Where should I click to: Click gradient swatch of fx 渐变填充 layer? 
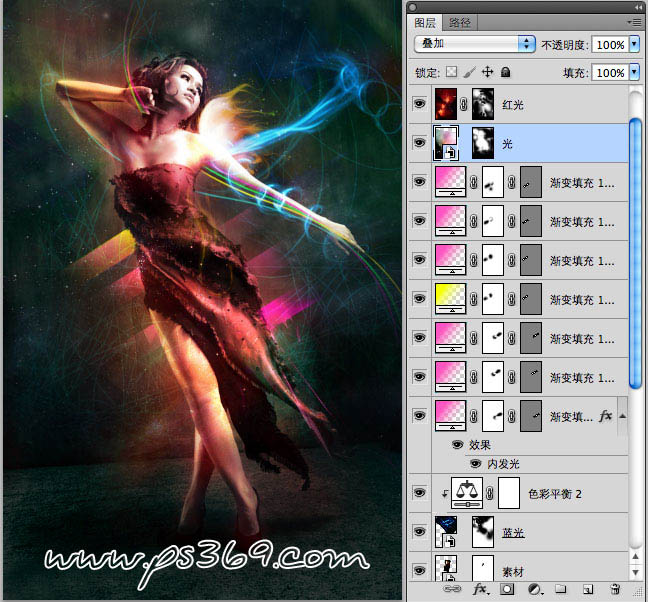point(450,416)
